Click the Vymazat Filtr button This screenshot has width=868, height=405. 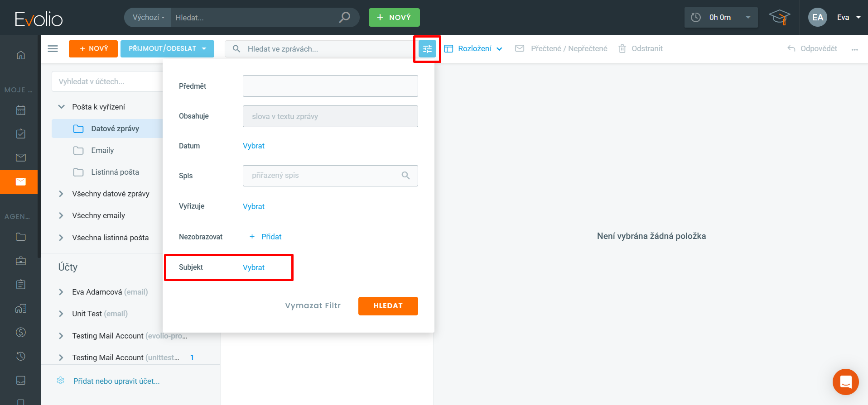click(313, 306)
